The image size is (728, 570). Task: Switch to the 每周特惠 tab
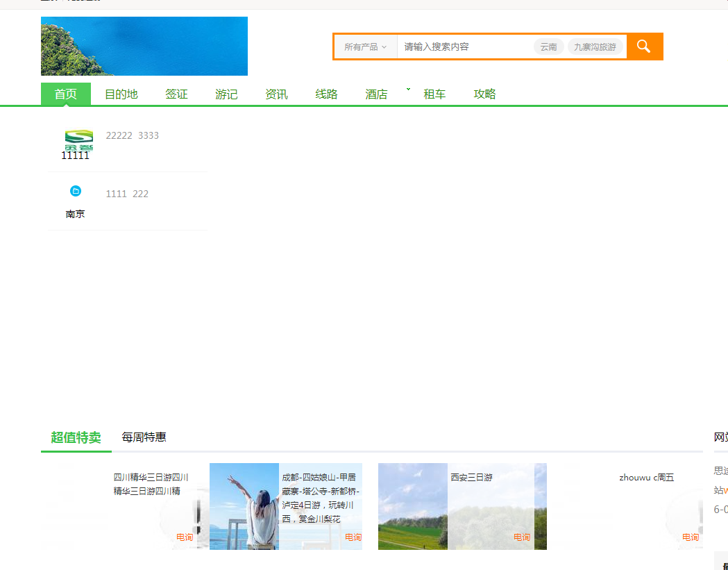144,437
